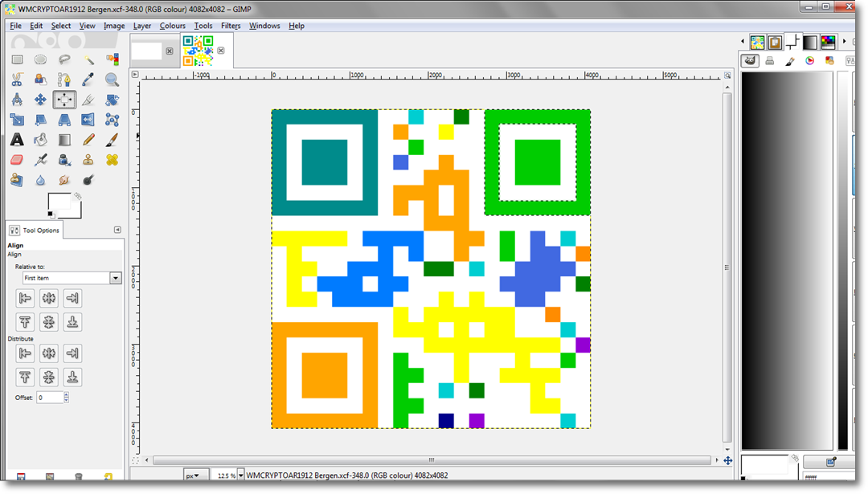Viewport: 868px width, 494px height.
Task: Open the Relative to First item dropdown
Action: click(72, 278)
